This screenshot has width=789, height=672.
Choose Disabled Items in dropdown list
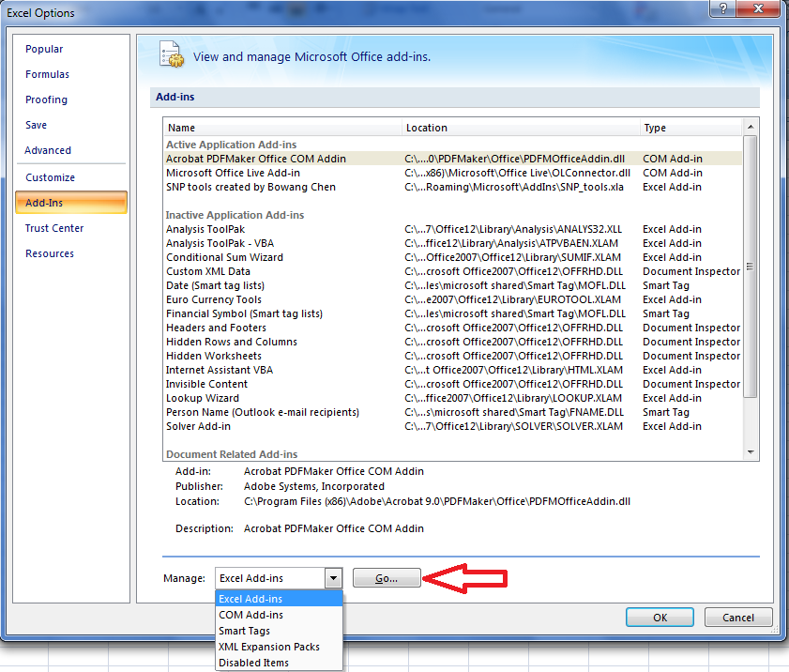click(x=253, y=663)
